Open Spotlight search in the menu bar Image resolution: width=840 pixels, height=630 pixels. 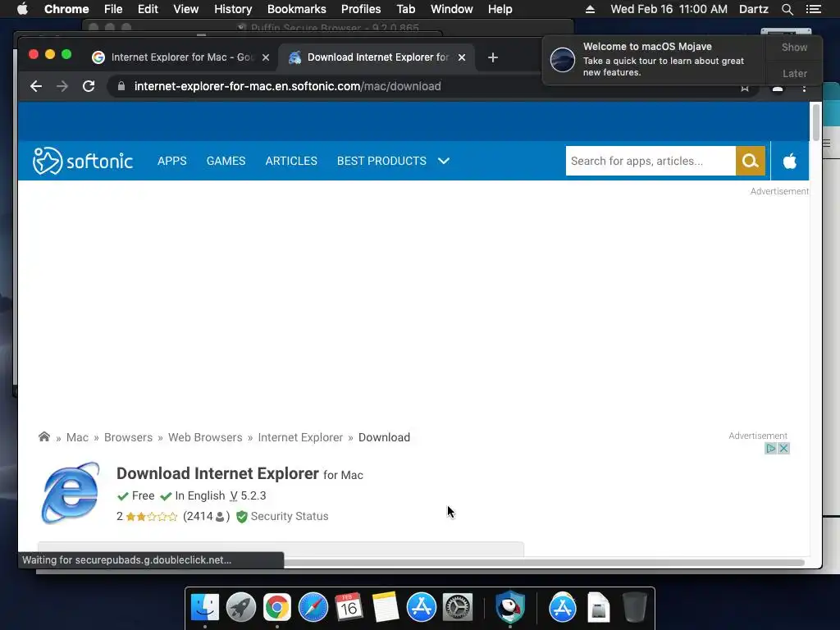click(787, 9)
